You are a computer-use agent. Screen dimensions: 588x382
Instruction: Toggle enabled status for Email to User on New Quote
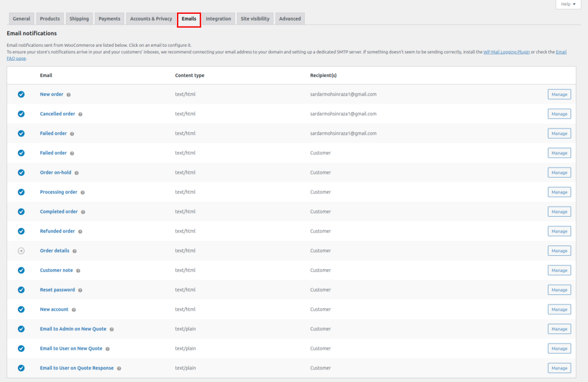point(21,348)
